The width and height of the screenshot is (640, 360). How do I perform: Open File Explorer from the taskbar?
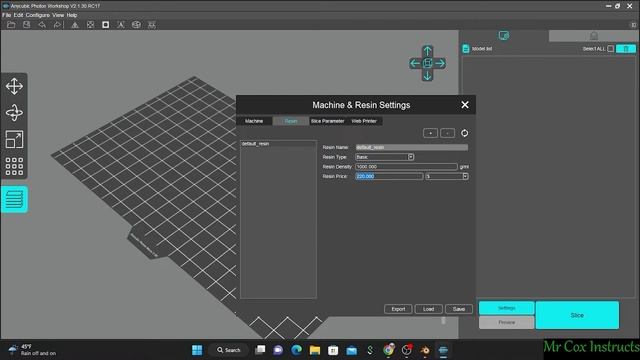[x=315, y=350]
